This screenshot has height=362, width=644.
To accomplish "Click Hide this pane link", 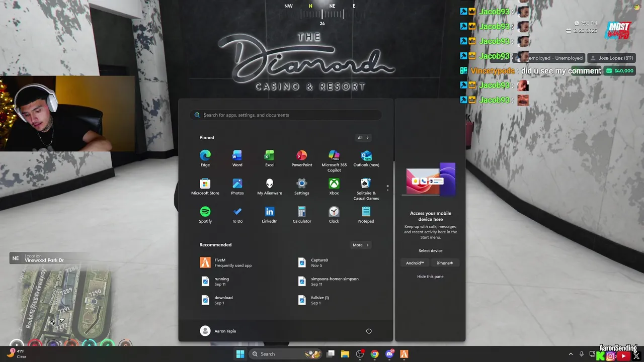I will 430,277.
